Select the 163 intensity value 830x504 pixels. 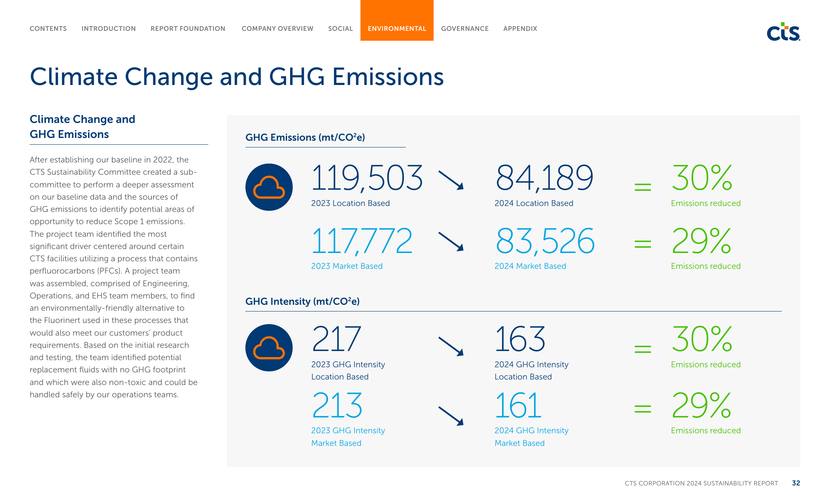click(x=520, y=339)
